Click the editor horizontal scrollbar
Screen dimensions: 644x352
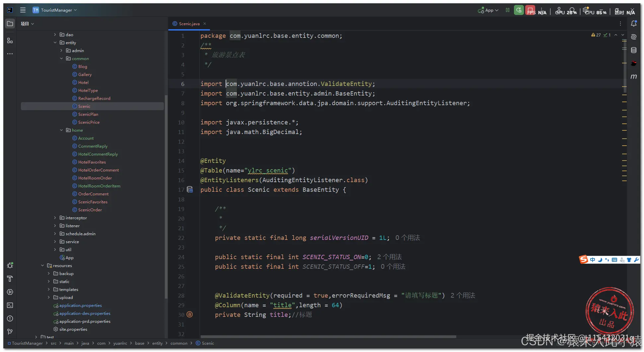click(x=328, y=337)
